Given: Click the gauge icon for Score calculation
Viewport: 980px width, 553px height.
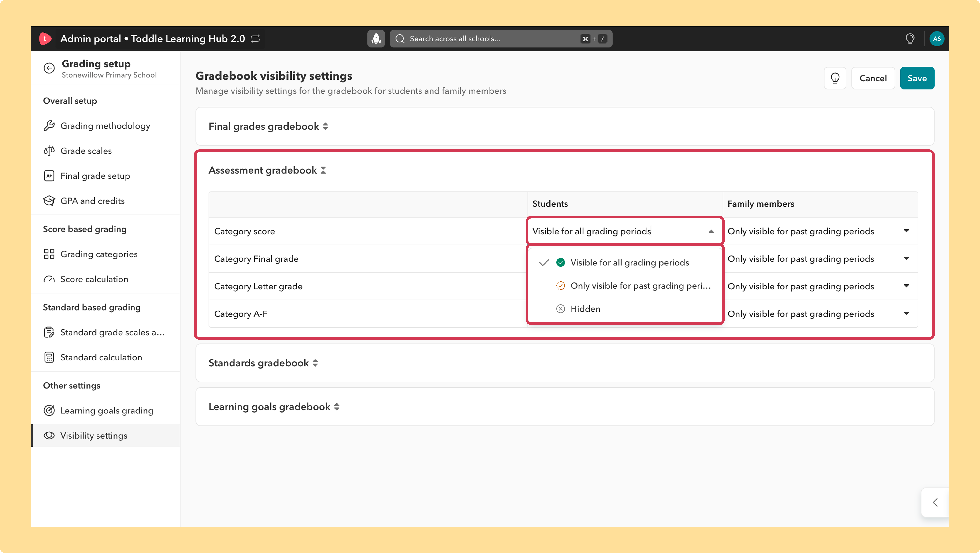Looking at the screenshot, I should tap(49, 279).
